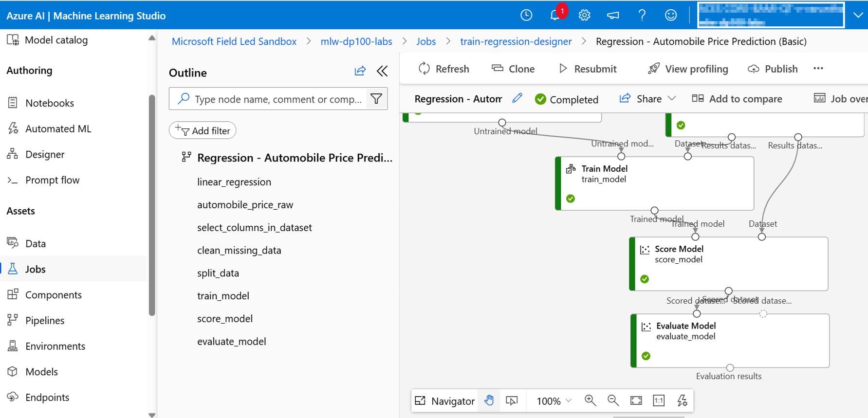Click the sidebar scroll-up arrow
868x418 pixels.
coord(152,38)
